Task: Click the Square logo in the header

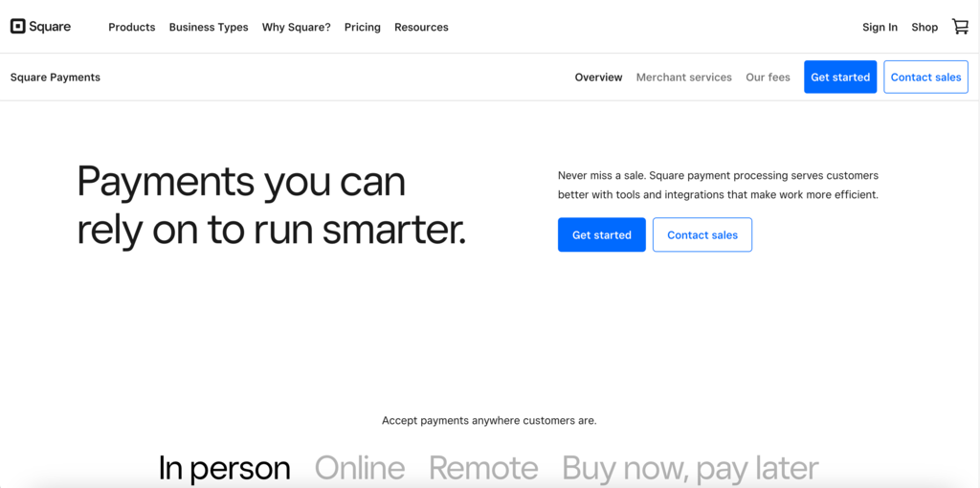Action: coord(40,27)
